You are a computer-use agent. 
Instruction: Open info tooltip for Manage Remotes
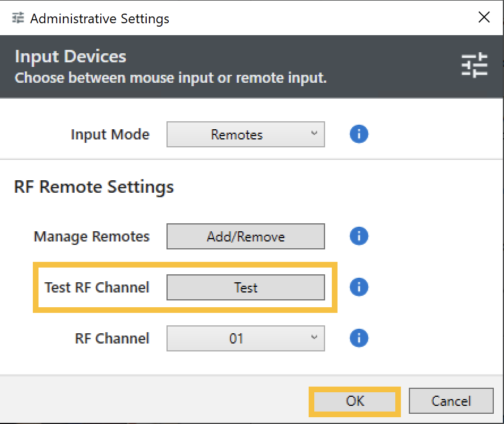pyautogui.click(x=359, y=236)
